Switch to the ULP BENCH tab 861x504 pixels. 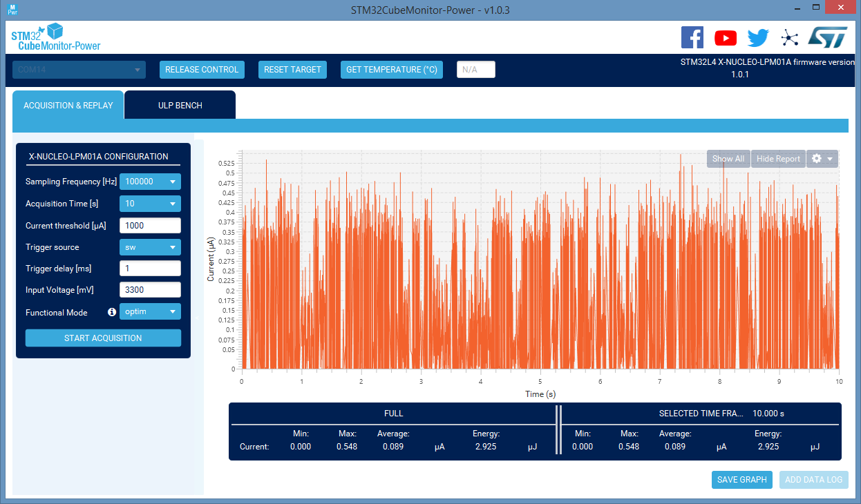click(180, 106)
